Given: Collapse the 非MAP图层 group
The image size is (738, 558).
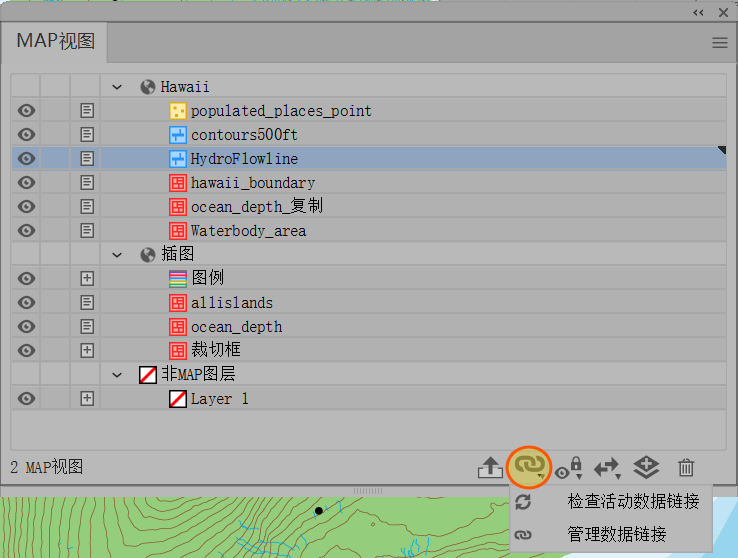Looking at the screenshot, I should point(117,375).
